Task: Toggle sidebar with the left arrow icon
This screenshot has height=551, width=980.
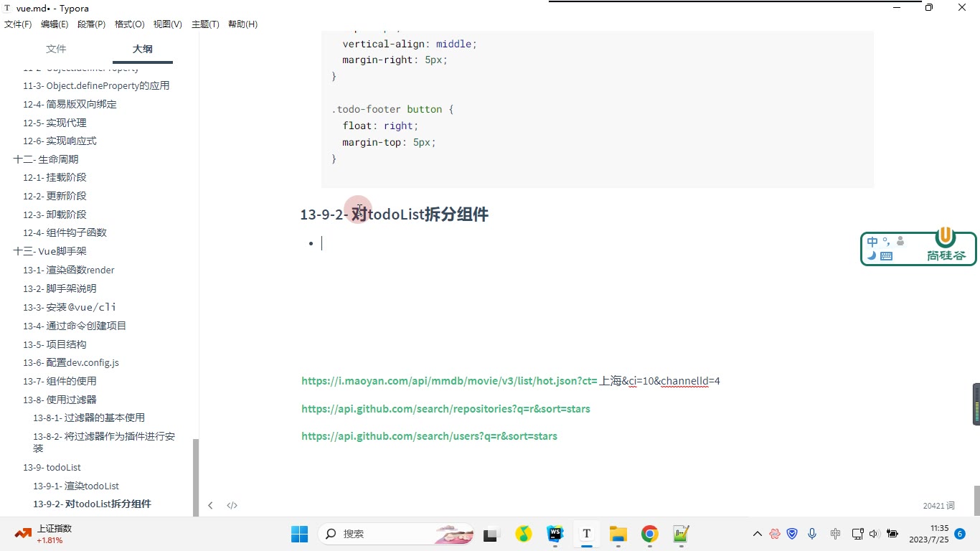Action: click(210, 505)
